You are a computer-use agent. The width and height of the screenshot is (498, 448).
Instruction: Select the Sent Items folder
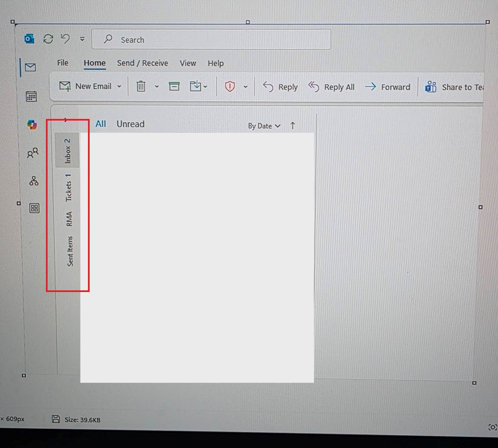pyautogui.click(x=70, y=251)
